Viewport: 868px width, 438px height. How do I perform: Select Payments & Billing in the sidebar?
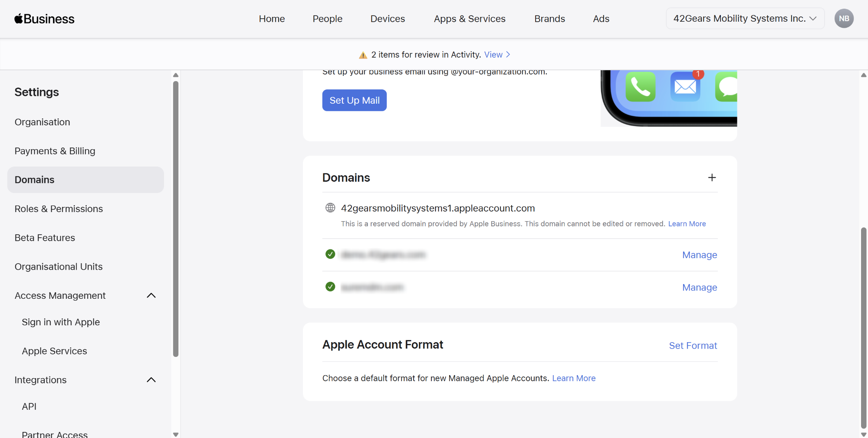point(85,151)
